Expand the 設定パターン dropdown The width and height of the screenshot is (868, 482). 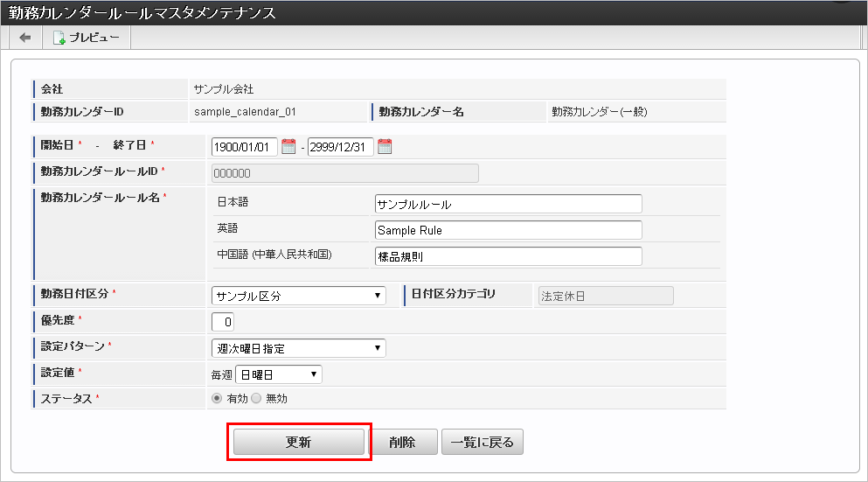pyautogui.click(x=298, y=348)
